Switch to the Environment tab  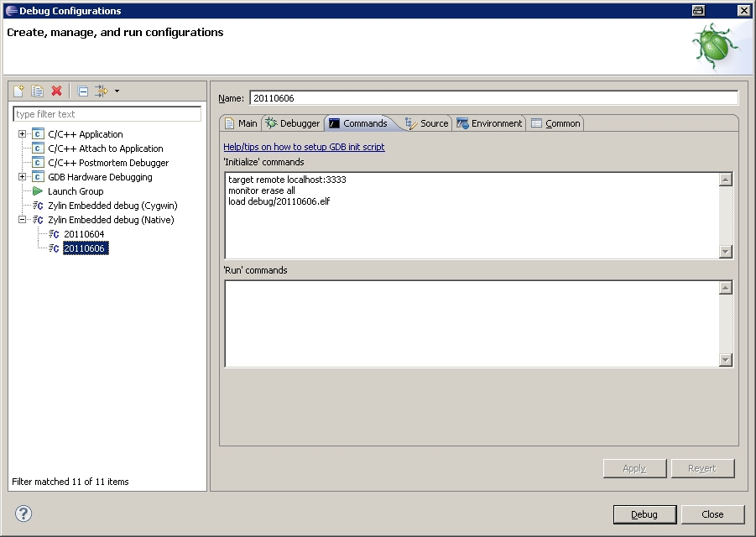point(490,123)
